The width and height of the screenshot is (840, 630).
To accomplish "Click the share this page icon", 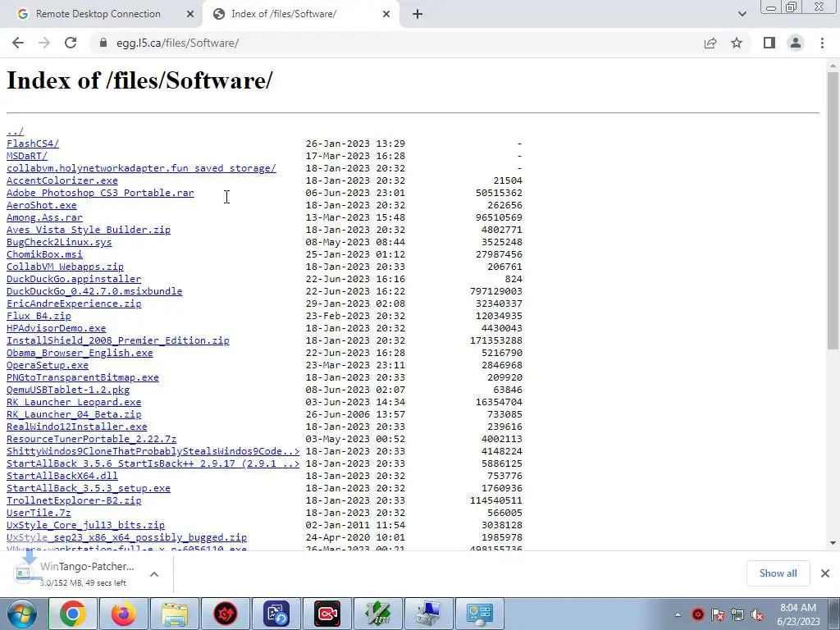I will point(710,43).
